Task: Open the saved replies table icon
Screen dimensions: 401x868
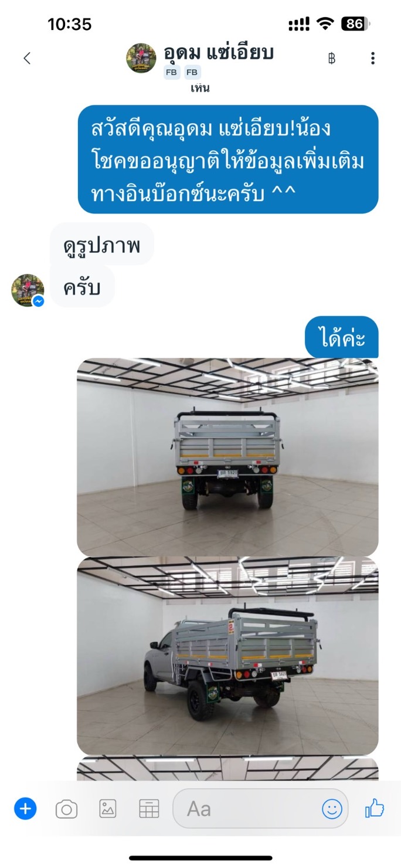Action: pyautogui.click(x=149, y=809)
